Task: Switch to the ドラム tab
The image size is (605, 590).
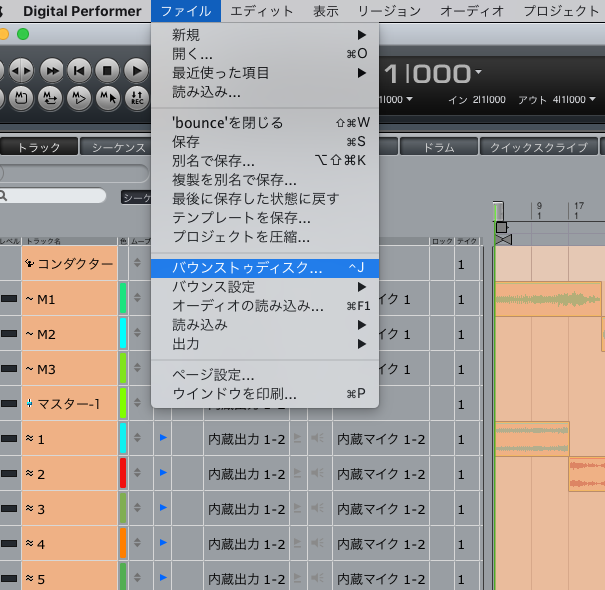Action: [x=439, y=147]
